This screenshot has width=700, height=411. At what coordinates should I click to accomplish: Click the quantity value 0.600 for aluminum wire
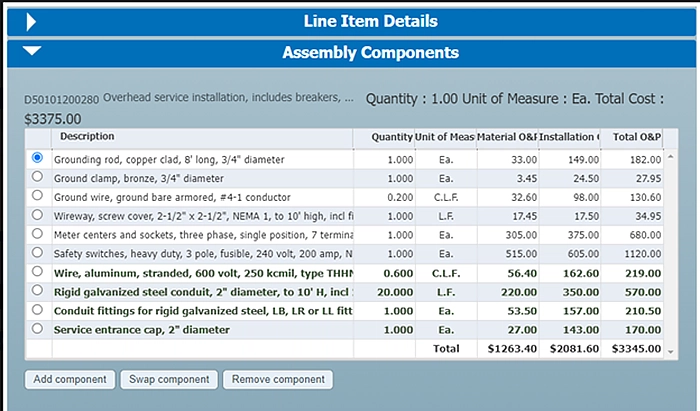point(398,273)
